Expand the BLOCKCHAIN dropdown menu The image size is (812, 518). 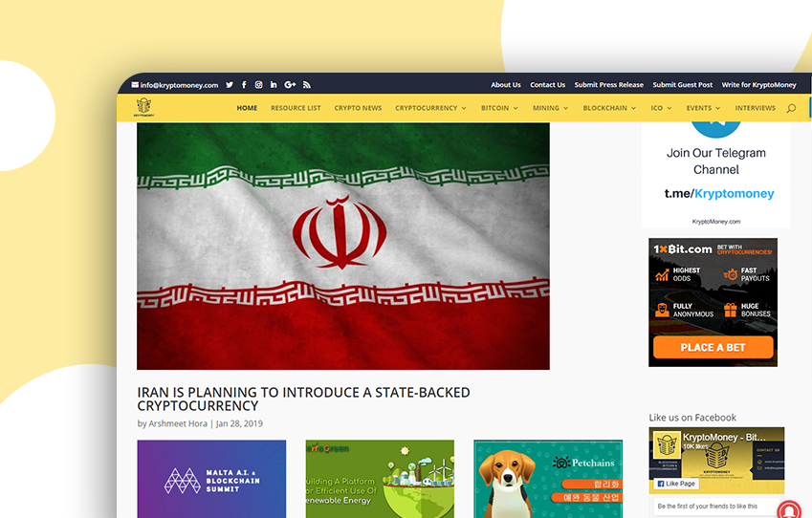[x=609, y=108]
